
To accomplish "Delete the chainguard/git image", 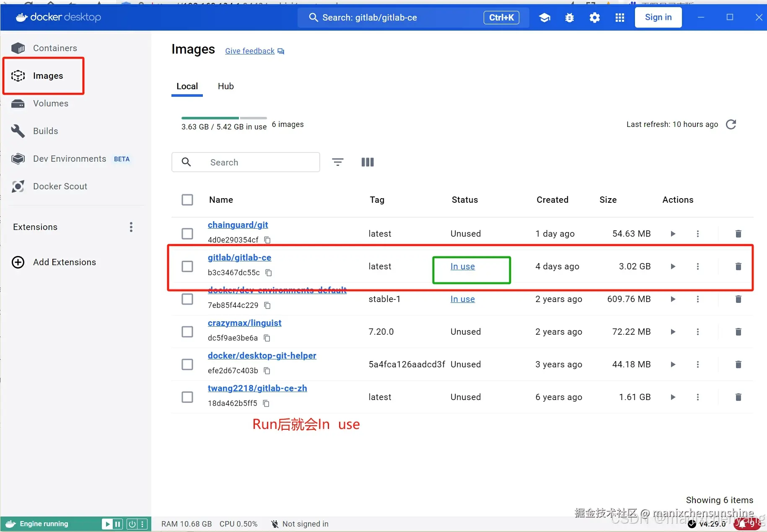I will click(x=738, y=234).
